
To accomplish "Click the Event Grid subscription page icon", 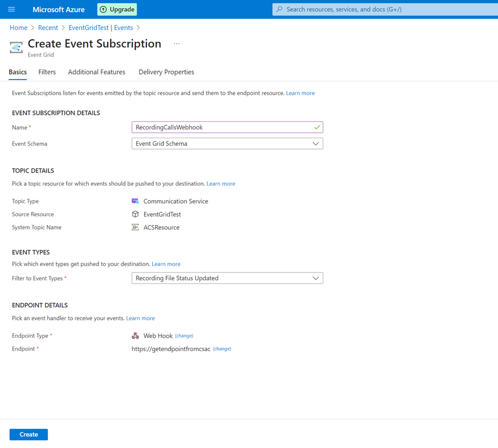I will tap(16, 47).
